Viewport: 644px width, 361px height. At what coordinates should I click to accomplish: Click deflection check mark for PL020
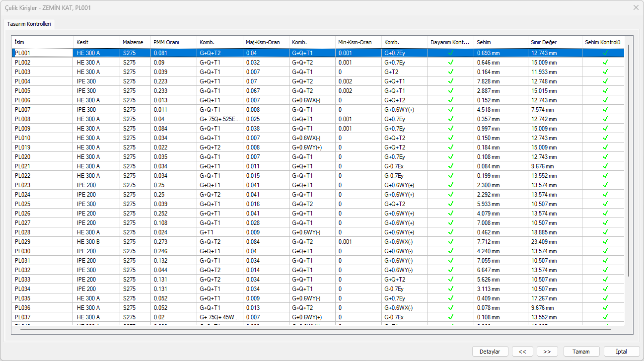[605, 156]
